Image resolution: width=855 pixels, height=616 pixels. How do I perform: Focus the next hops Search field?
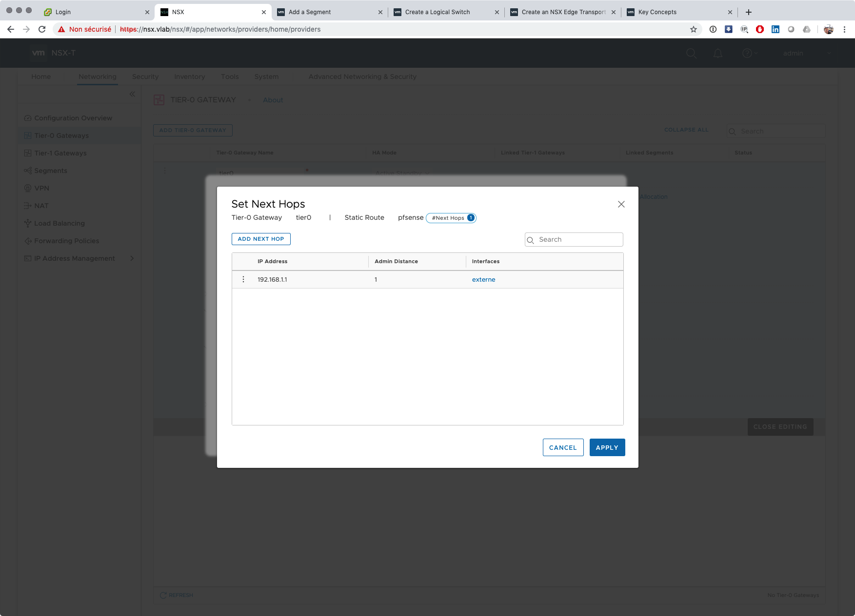pos(578,239)
